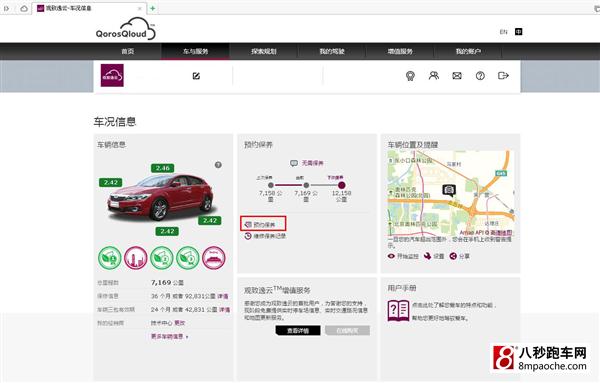Open the user manual book icon
600x383 pixels.
pyautogui.click(x=398, y=311)
